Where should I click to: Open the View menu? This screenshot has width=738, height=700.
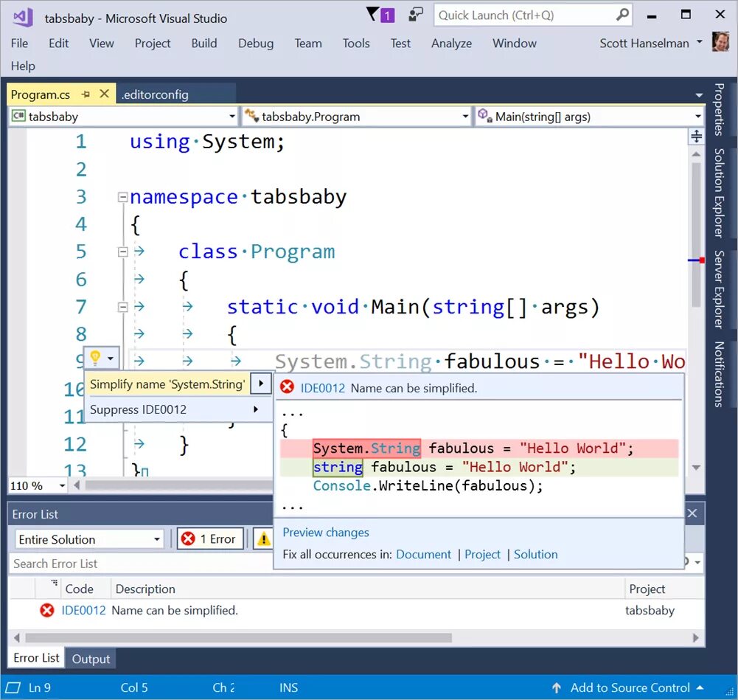[x=101, y=44]
